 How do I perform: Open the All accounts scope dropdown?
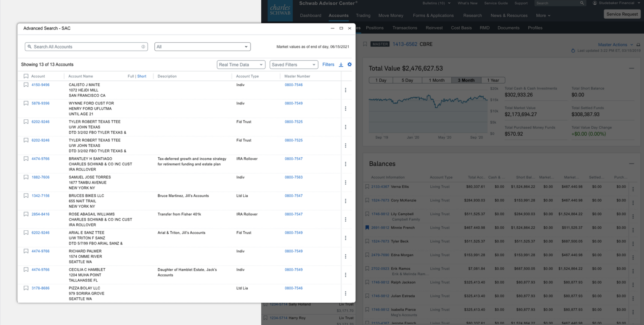tap(202, 47)
